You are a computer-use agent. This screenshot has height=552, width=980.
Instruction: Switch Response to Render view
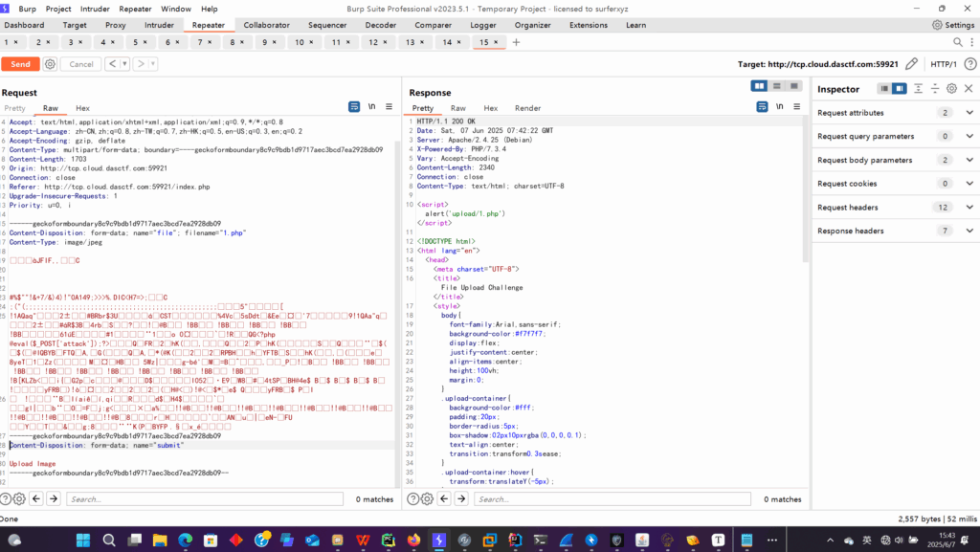tap(527, 108)
